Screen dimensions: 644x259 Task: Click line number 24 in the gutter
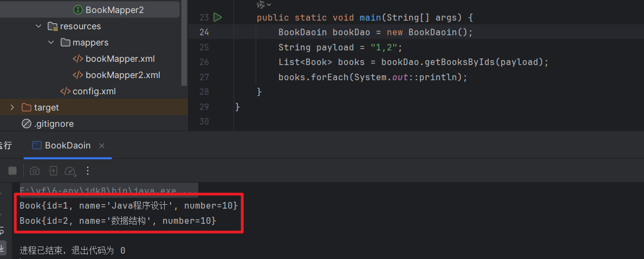point(204,33)
